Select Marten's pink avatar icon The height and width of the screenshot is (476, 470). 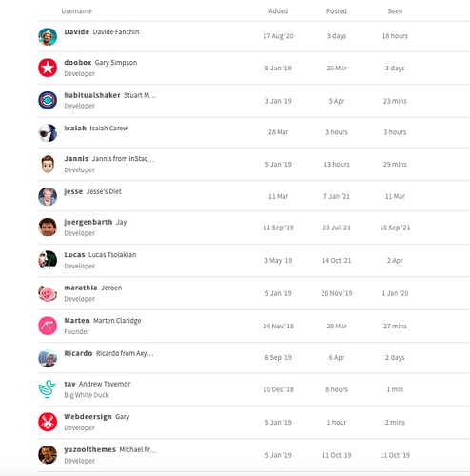point(48,326)
